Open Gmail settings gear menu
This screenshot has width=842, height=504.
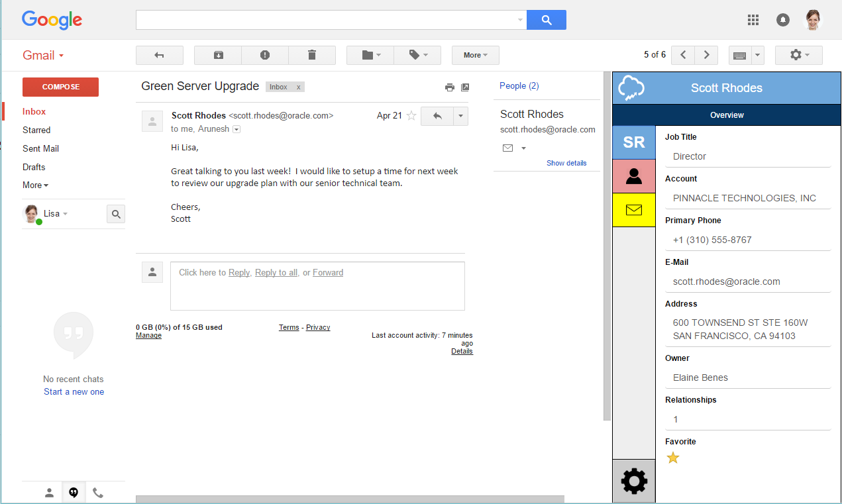(799, 55)
